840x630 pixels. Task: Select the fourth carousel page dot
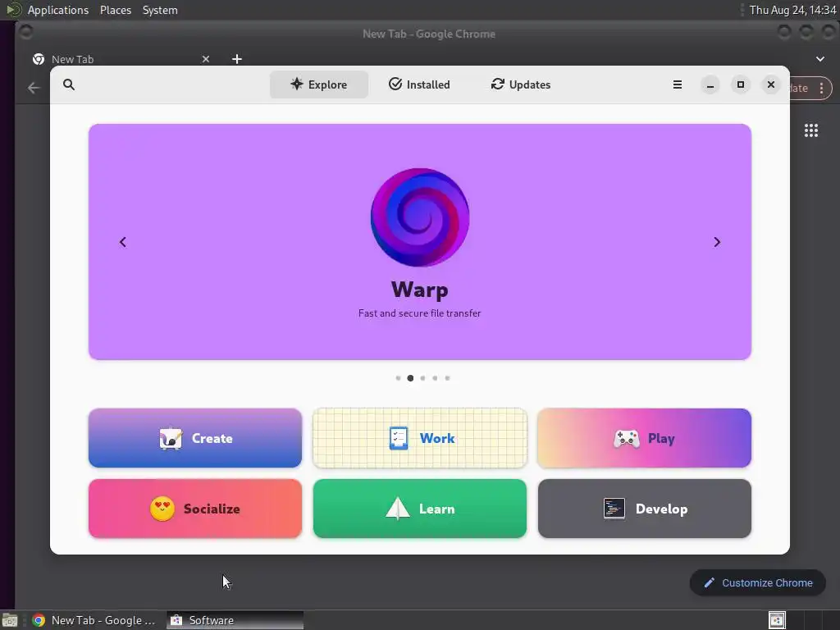(x=435, y=378)
